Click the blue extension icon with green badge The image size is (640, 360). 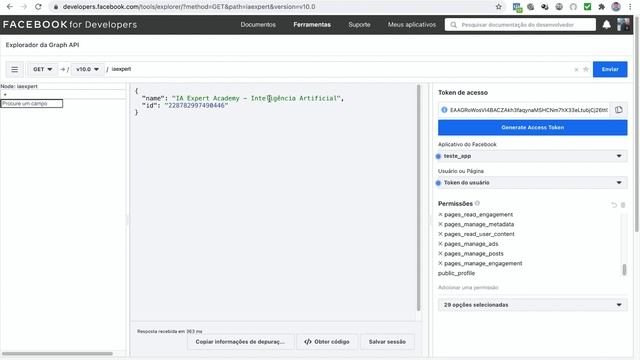tap(517, 7)
